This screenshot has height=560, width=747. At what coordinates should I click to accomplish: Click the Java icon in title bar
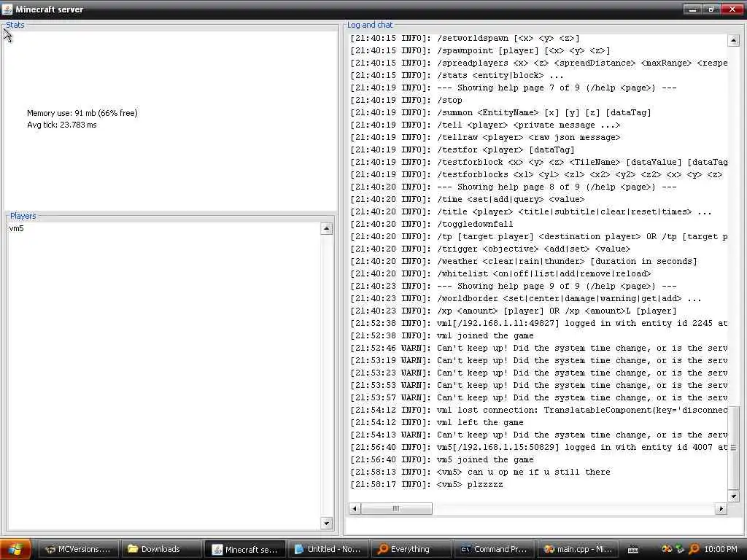pos(7,9)
